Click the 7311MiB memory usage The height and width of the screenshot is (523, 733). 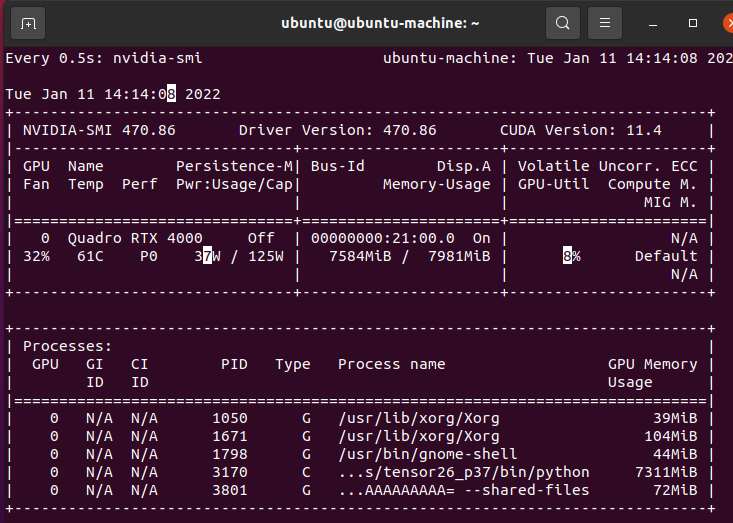pos(666,473)
